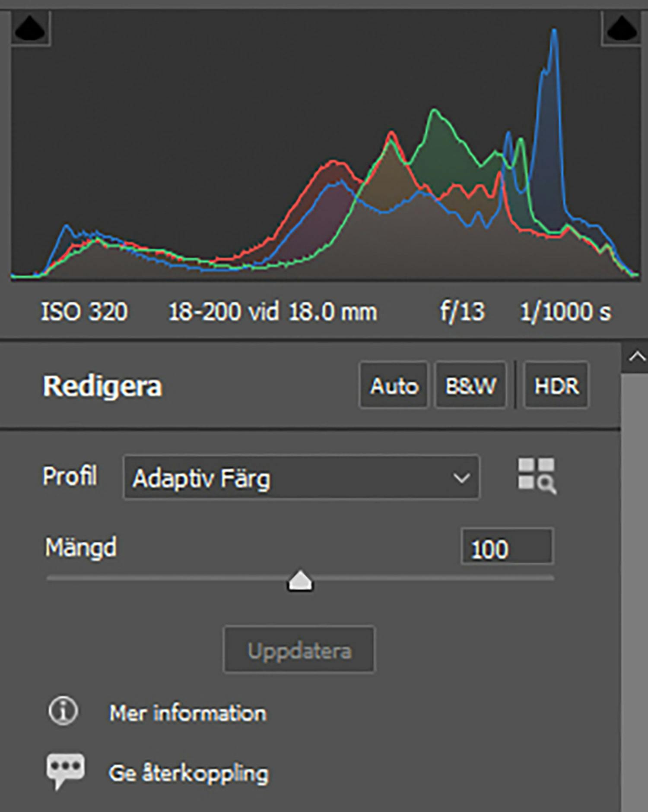Collapse the Redigera panel header
Screen dimensions: 648x812
coord(102,385)
